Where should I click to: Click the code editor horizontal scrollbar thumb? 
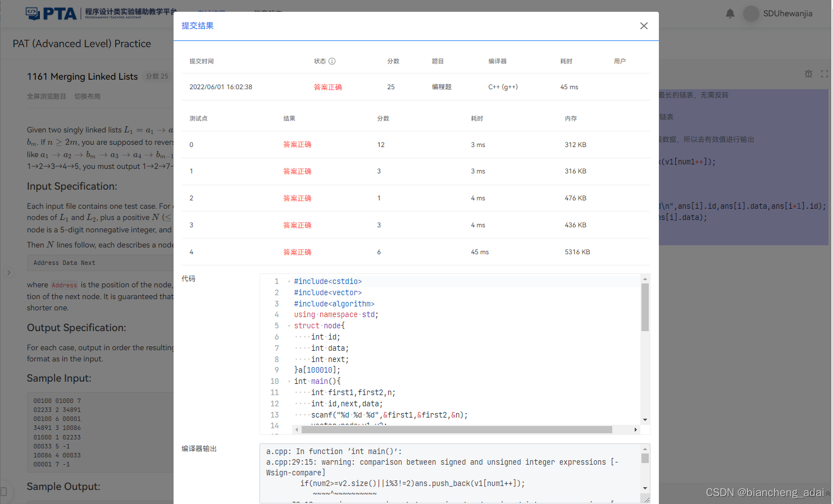tap(457, 430)
